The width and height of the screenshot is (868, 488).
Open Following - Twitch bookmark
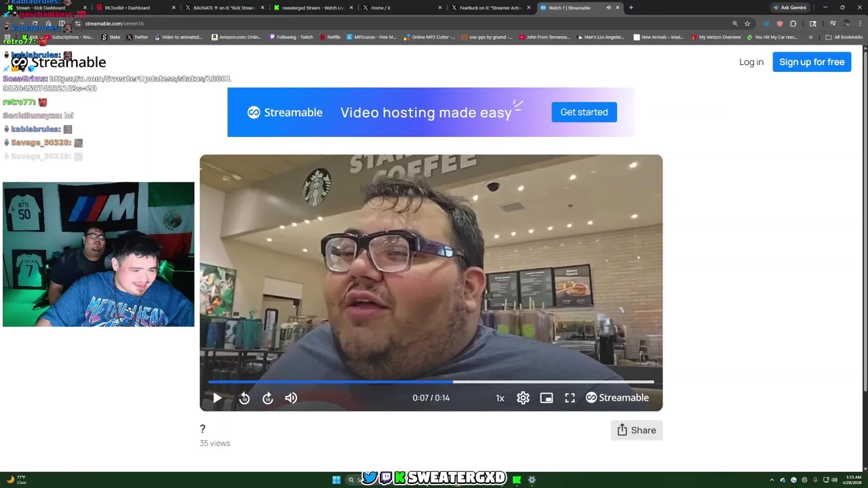(291, 37)
